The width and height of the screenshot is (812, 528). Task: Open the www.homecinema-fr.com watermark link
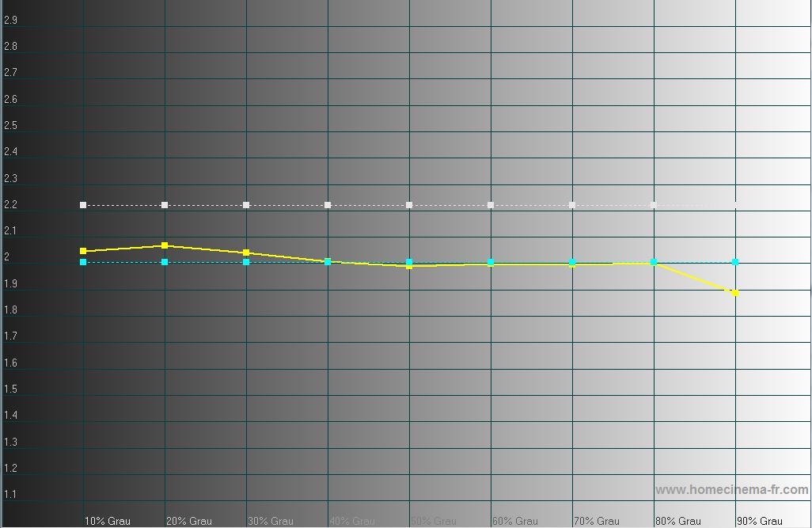click(x=732, y=490)
